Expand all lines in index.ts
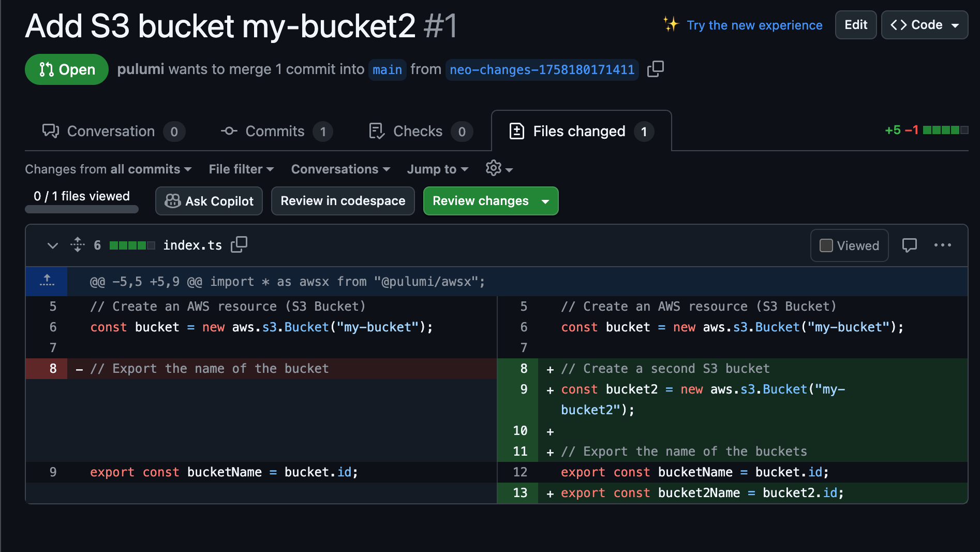The height and width of the screenshot is (552, 980). click(78, 245)
